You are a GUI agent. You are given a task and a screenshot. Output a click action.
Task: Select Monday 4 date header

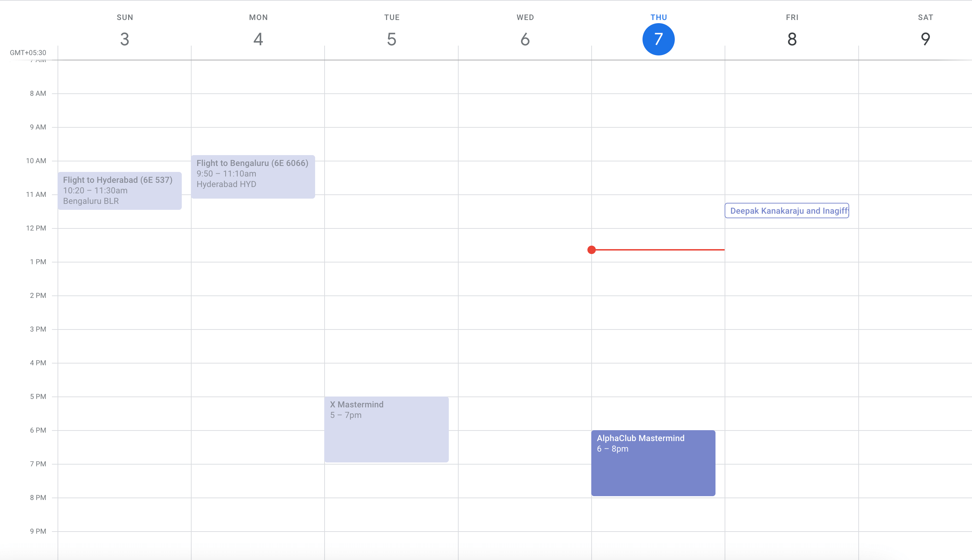tap(258, 39)
